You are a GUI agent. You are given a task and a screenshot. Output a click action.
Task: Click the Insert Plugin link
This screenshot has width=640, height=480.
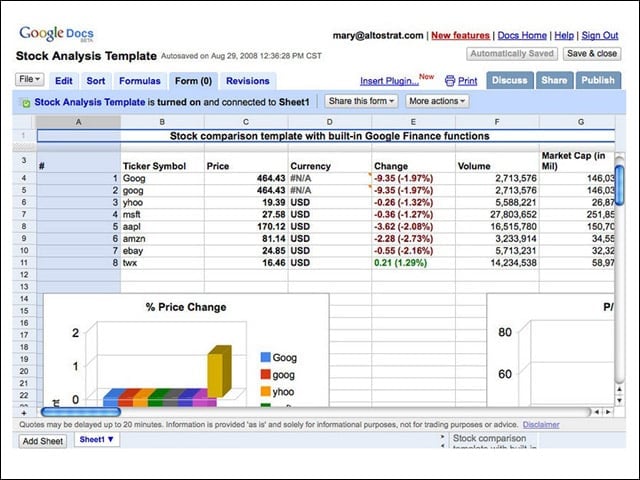pos(389,81)
